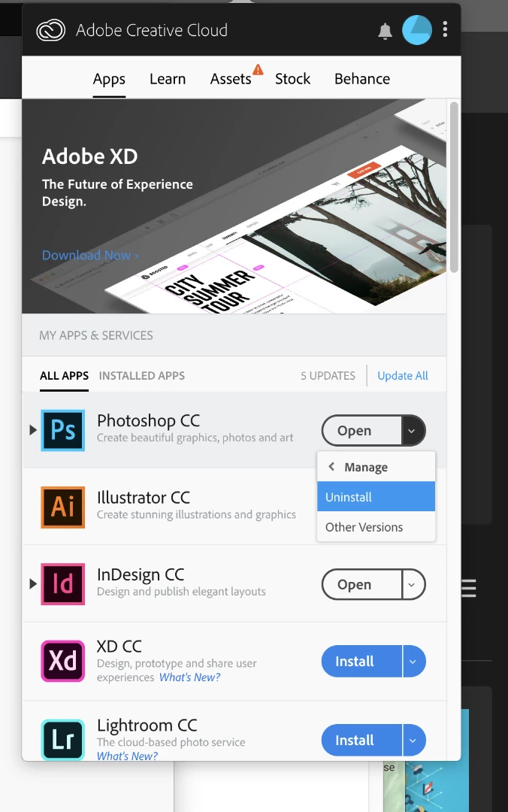Click the Adobe Creative Cloud title text

(152, 30)
